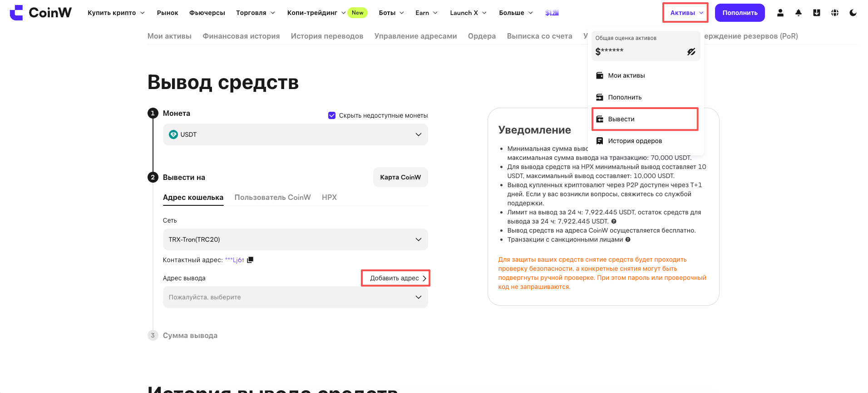Viewport: 868px width, 393px height.
Task: Open the 'Управление адресами' tab
Action: (x=415, y=36)
